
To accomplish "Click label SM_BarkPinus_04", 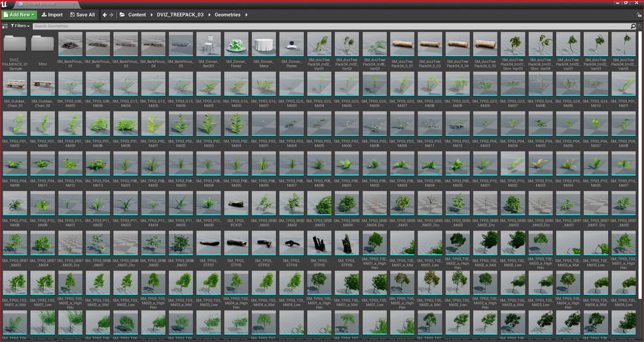I will [x=153, y=64].
